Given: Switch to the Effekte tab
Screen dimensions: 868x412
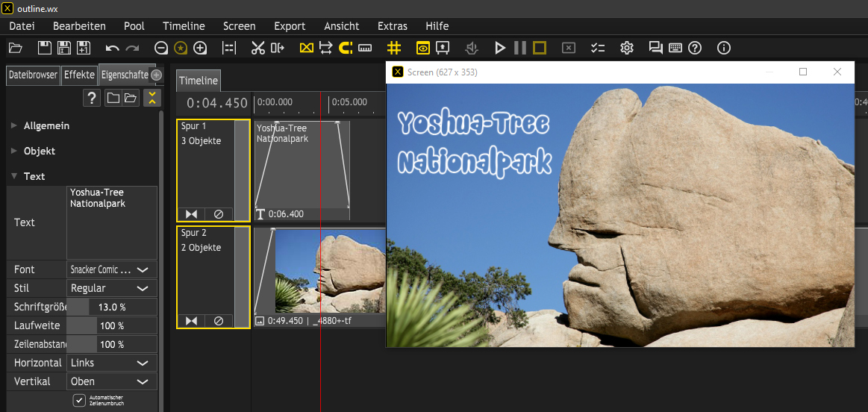Looking at the screenshot, I should 79,75.
